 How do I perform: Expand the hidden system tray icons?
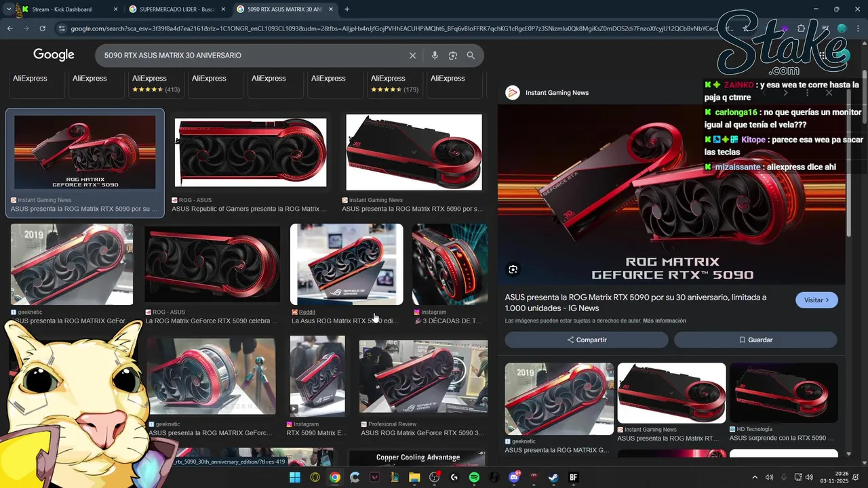click(x=755, y=478)
